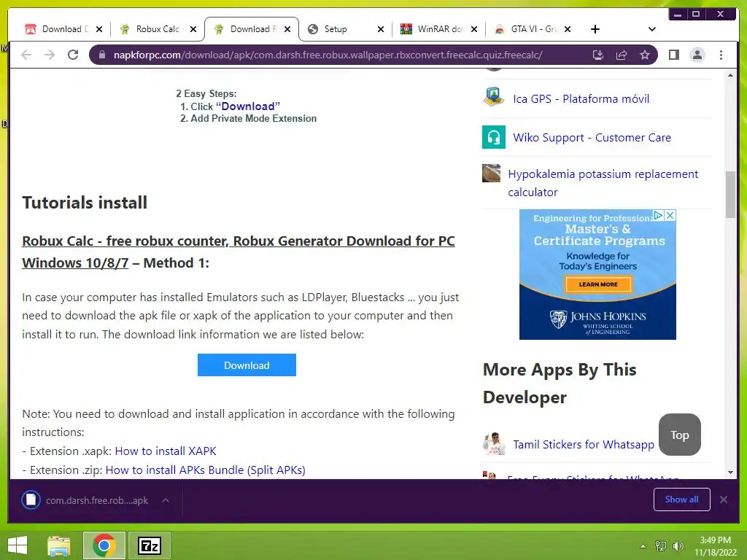Open How to install APKs Bundle link
This screenshot has width=747, height=560.
click(205, 470)
